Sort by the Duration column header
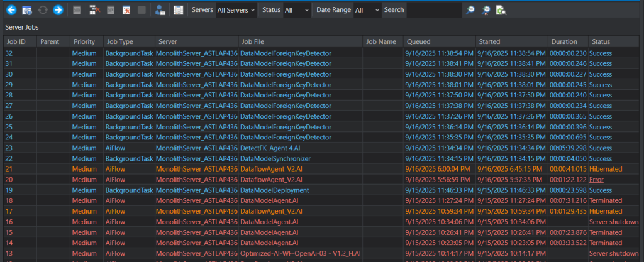Viewport: 644px width, 262px height. click(x=564, y=41)
